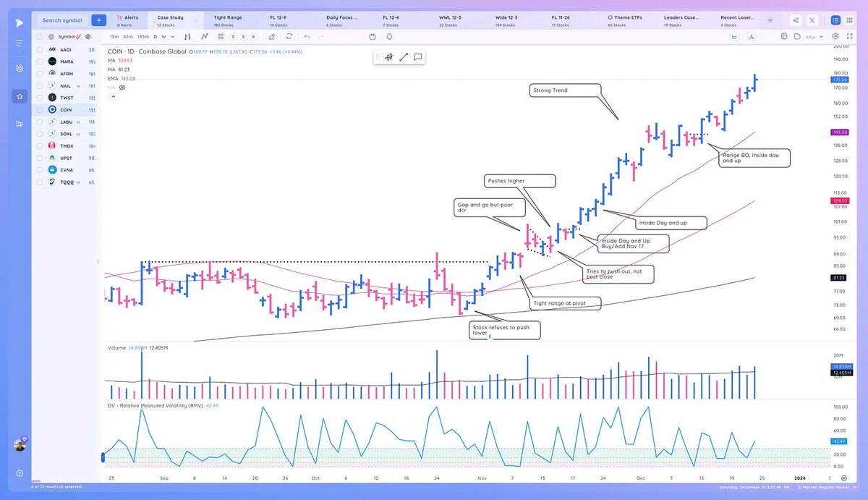
Task: Toggle the select-all watchlist checkbox
Action: pos(41,36)
